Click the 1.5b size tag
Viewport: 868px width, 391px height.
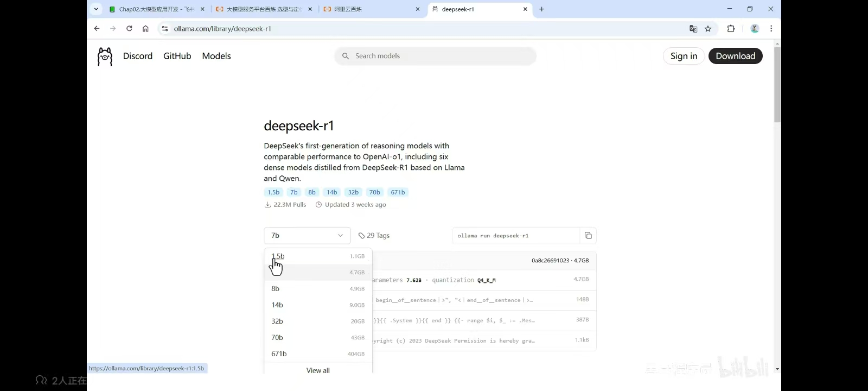pyautogui.click(x=273, y=192)
